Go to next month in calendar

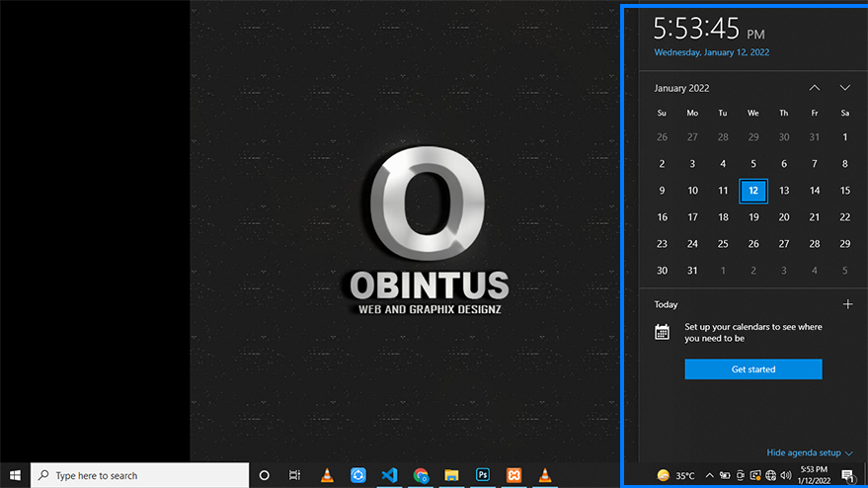click(845, 88)
